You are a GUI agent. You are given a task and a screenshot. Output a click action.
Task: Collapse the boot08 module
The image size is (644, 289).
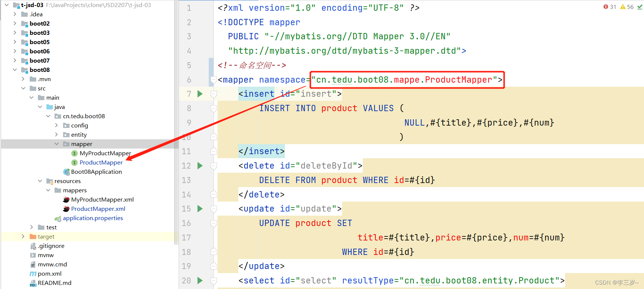point(15,70)
